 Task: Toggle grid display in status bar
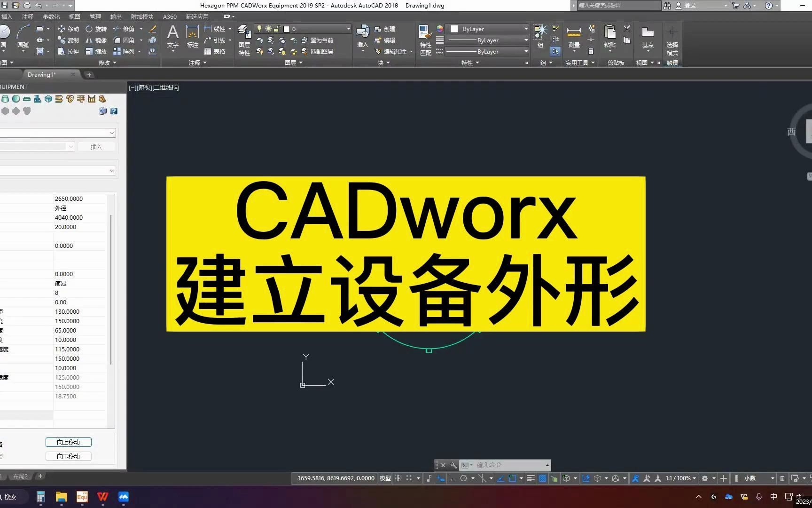click(x=398, y=478)
